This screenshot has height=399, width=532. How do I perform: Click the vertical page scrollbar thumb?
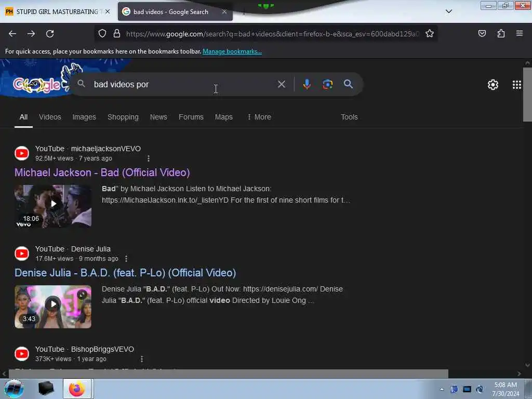click(x=527, y=95)
